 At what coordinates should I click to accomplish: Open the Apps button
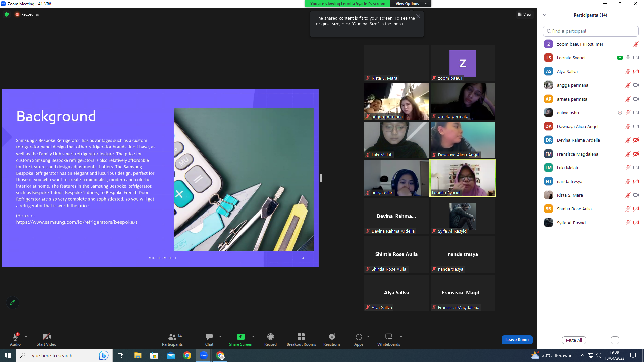[359, 339]
